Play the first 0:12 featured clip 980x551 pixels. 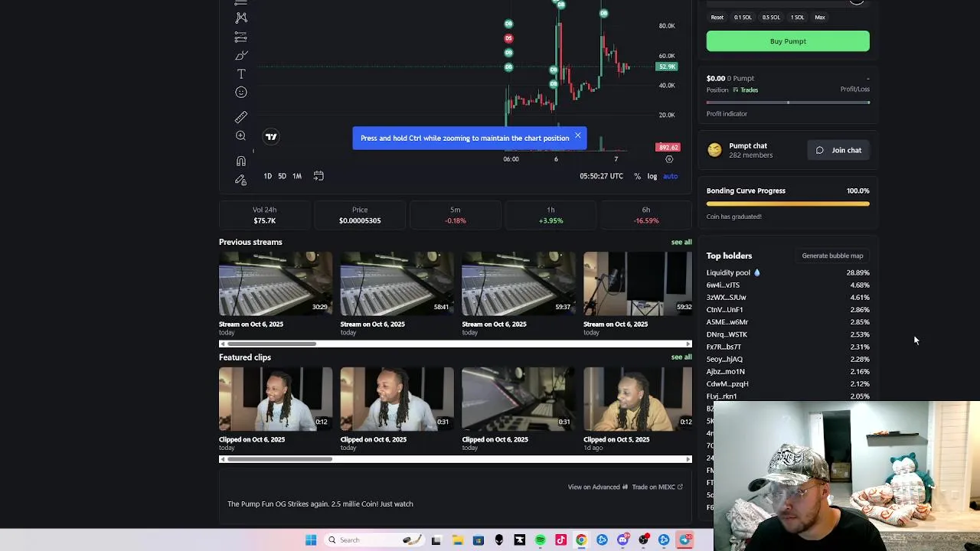click(276, 399)
